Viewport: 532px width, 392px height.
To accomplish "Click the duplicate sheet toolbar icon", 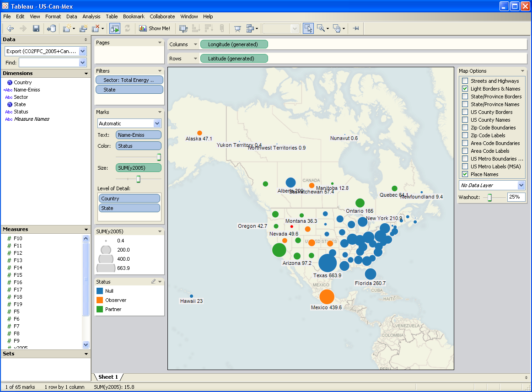I will (83, 28).
